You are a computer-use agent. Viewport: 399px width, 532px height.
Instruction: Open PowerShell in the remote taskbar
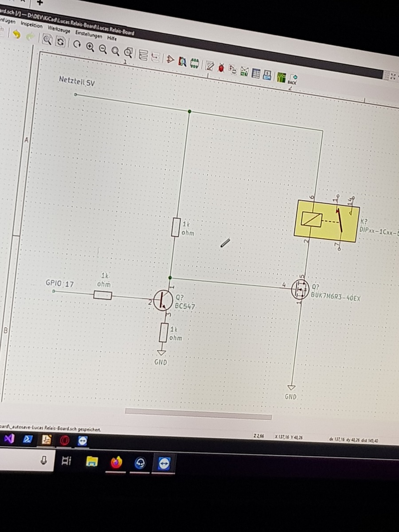tap(27, 439)
